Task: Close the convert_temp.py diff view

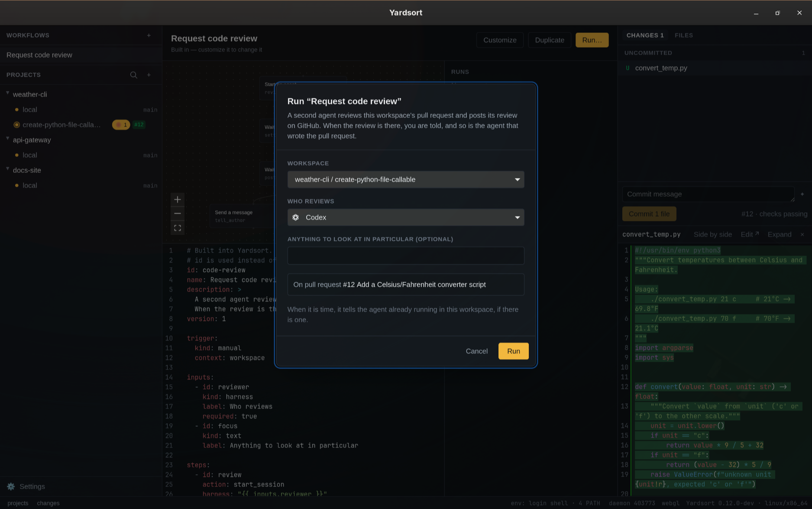Action: coord(802,234)
